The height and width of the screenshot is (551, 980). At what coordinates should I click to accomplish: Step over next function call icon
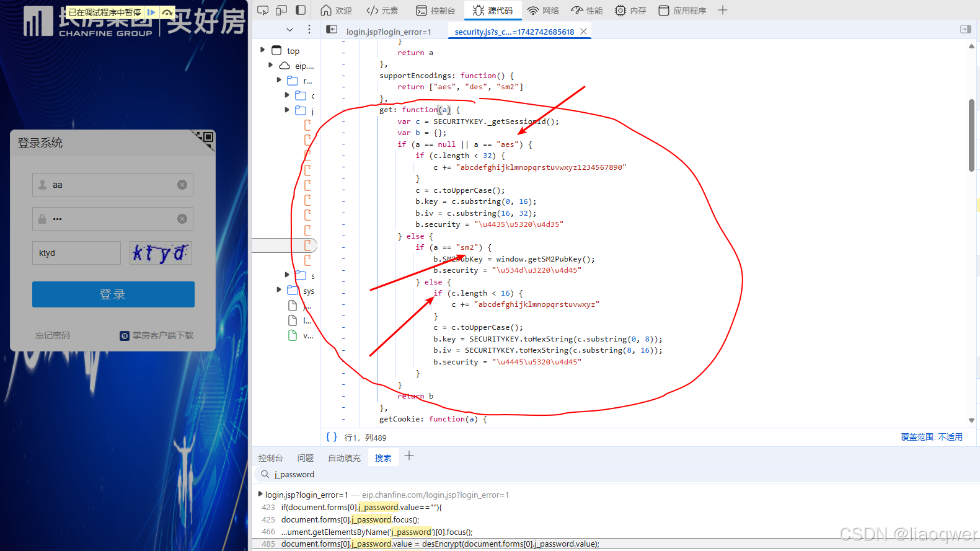[x=167, y=12]
